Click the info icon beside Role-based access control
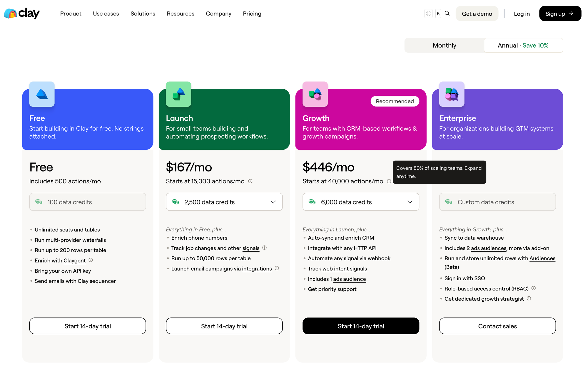The height and width of the screenshot is (368, 588). 534,288
